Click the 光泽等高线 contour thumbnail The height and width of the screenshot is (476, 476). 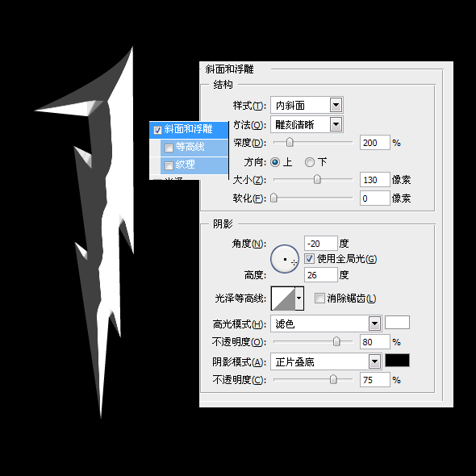[283, 299]
